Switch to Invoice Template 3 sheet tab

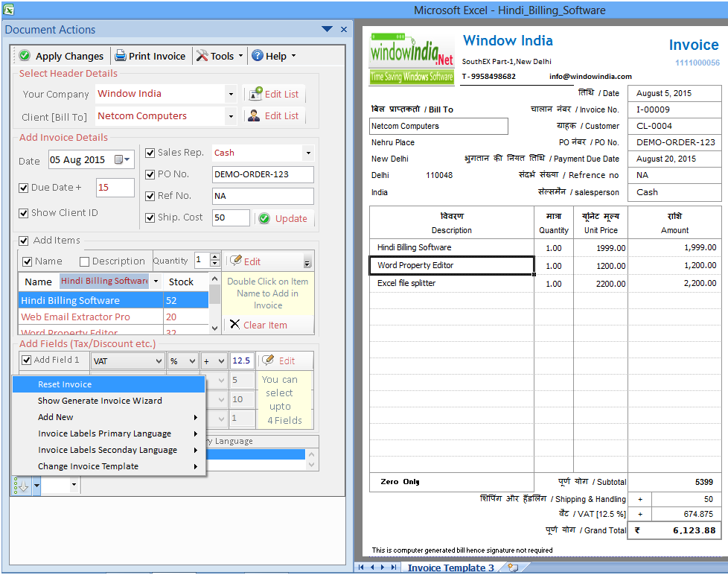coord(450,567)
